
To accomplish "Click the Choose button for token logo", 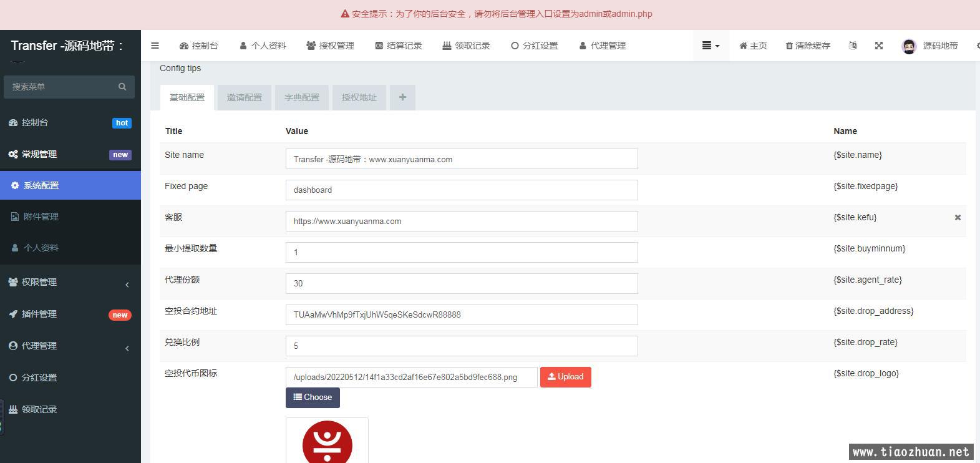I will (313, 397).
